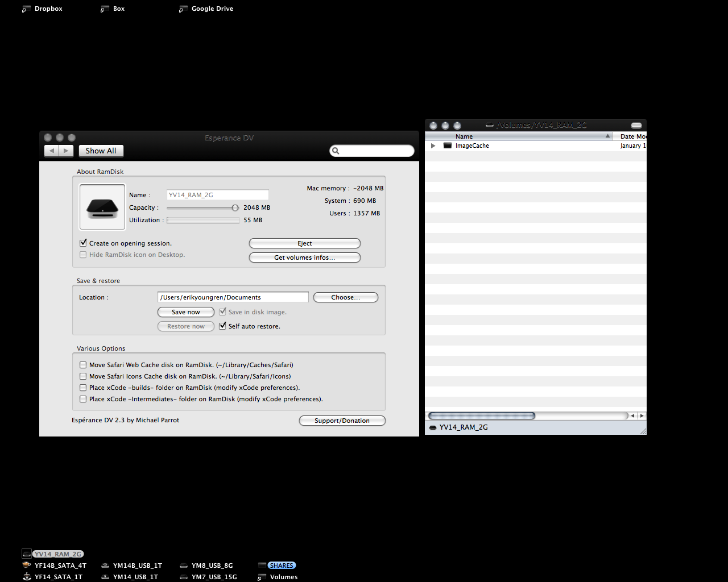Click the Name column sort arrow in Finder
The height and width of the screenshot is (582, 728).
coord(607,136)
